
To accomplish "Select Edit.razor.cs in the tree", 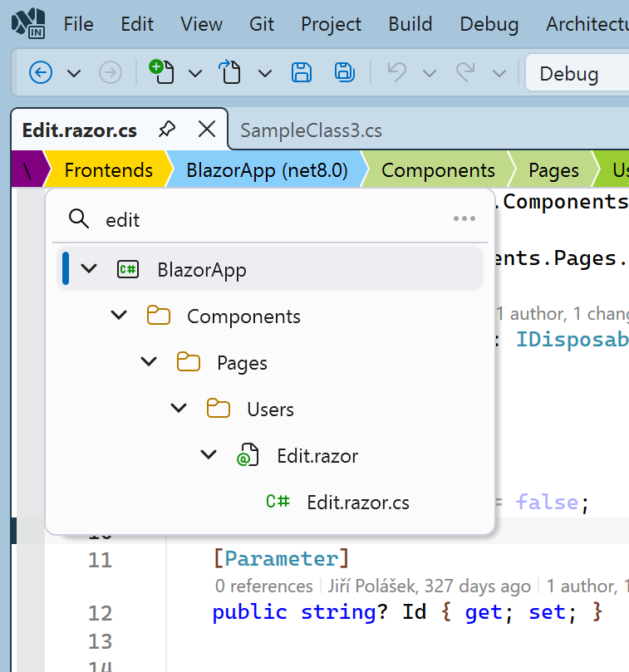I will click(358, 503).
